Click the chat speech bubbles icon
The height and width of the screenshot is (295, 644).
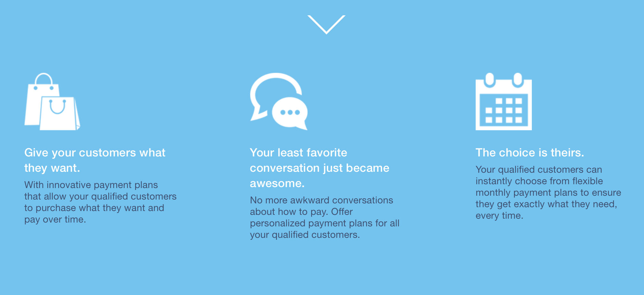pos(279,102)
